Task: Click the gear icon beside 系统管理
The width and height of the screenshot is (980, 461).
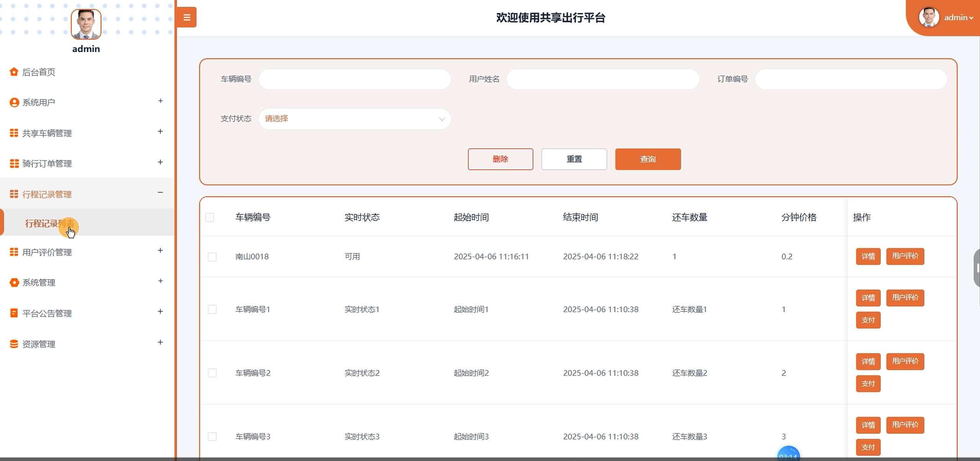Action: (14, 283)
